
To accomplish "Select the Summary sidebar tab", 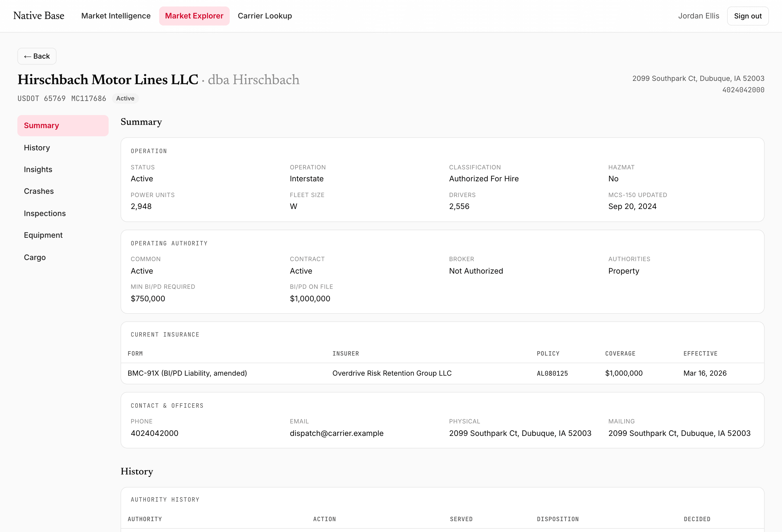I will coord(63,125).
